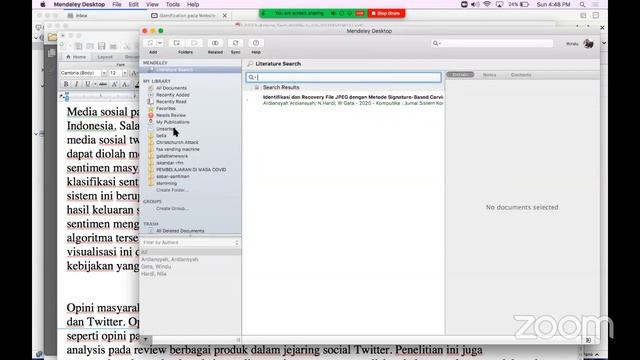
Task: Open the iskandar-rfm folder
Action: (169, 163)
